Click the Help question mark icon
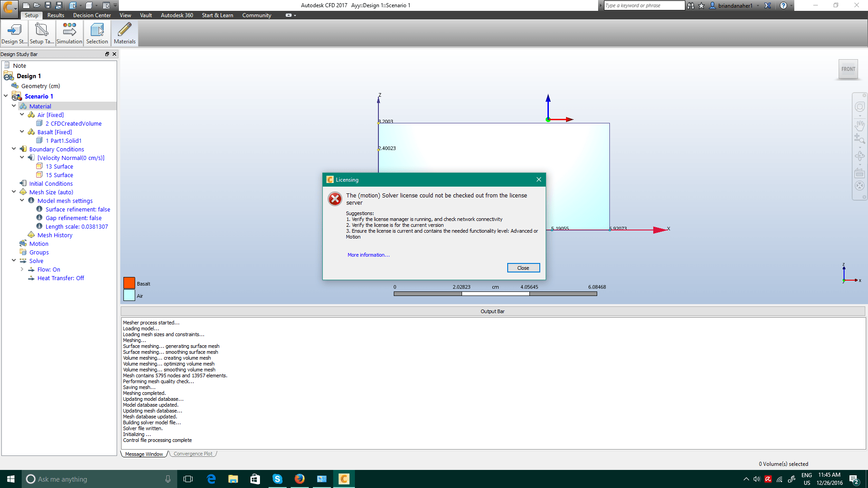The height and width of the screenshot is (488, 868). click(x=783, y=5)
